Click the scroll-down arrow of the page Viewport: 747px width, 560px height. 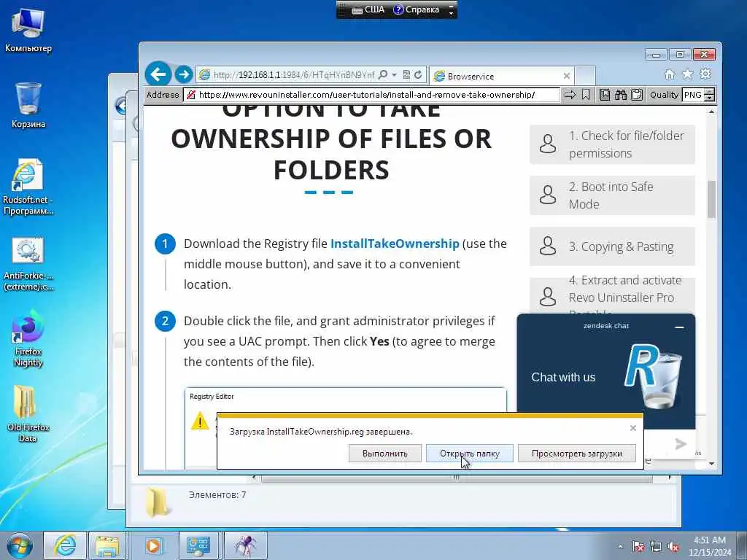711,463
